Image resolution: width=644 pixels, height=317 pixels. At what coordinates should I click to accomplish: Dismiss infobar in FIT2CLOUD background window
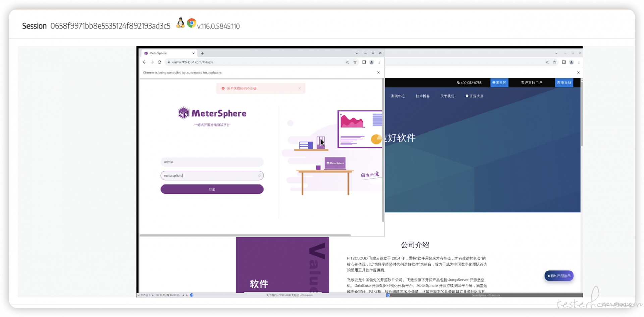pos(578,72)
